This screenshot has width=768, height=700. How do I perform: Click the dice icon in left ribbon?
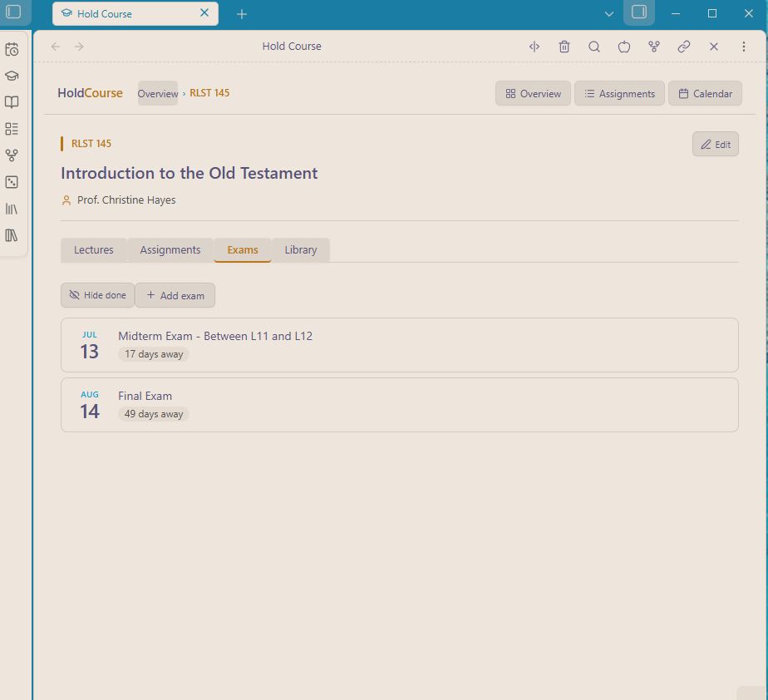click(x=12, y=182)
